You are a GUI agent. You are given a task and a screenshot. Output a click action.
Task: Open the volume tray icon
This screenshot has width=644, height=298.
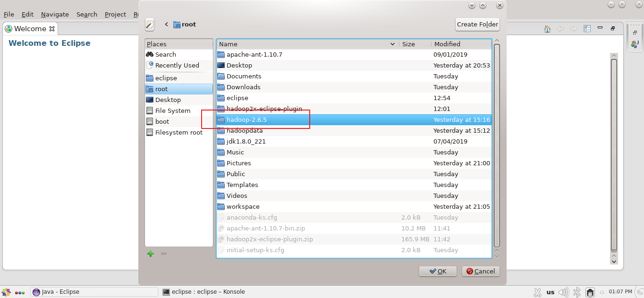[x=564, y=292]
